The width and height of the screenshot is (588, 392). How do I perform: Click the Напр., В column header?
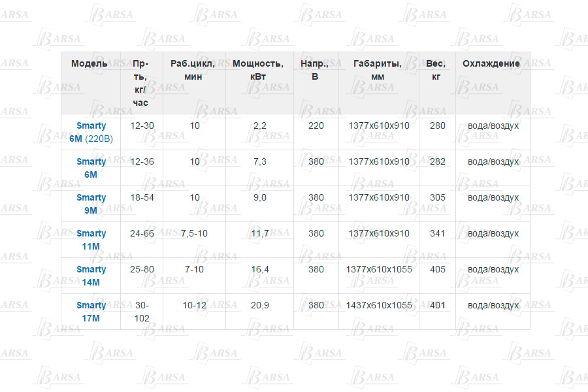coord(314,70)
